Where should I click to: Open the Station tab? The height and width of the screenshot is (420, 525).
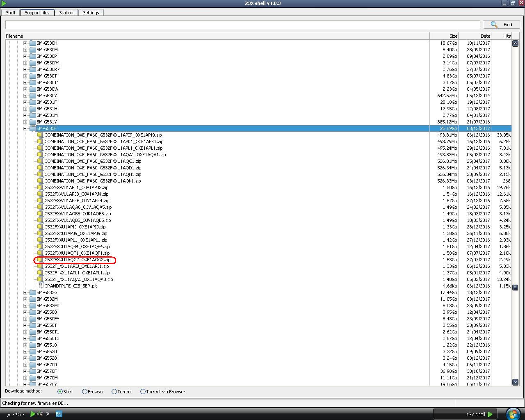click(66, 13)
